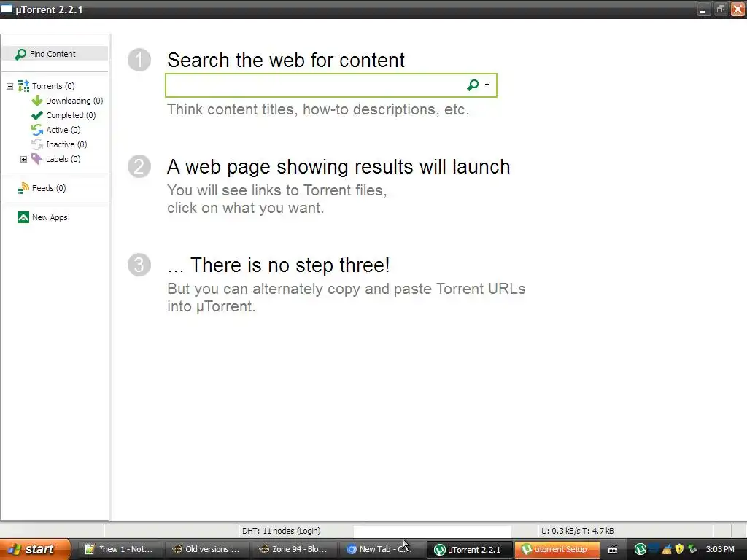The height and width of the screenshot is (560, 747).
Task: Show Inactive (0) torrents
Action: pos(66,144)
